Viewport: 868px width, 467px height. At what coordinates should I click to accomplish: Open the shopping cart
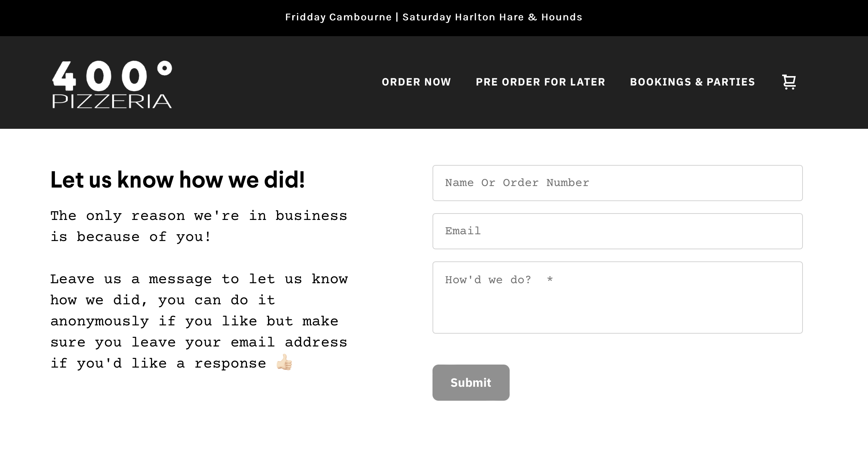[789, 82]
